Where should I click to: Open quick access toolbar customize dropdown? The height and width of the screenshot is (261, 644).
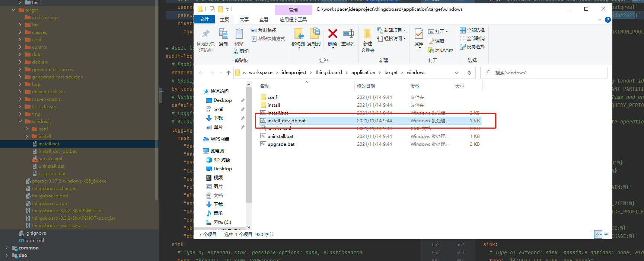tap(227, 10)
